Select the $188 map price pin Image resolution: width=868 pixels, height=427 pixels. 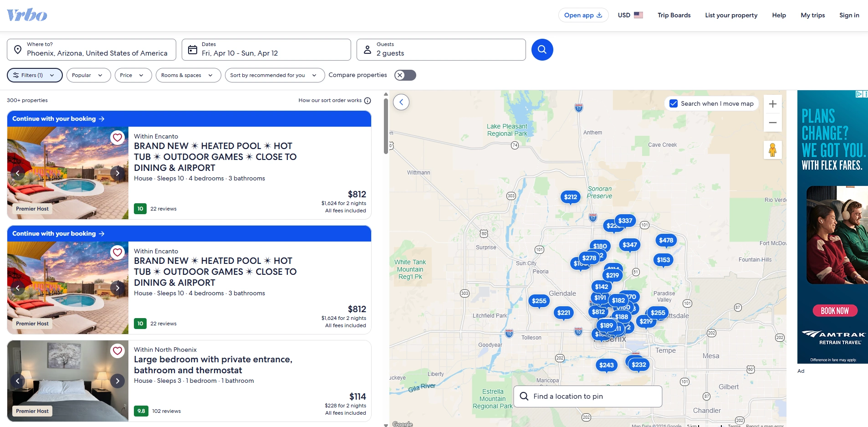pyautogui.click(x=622, y=317)
